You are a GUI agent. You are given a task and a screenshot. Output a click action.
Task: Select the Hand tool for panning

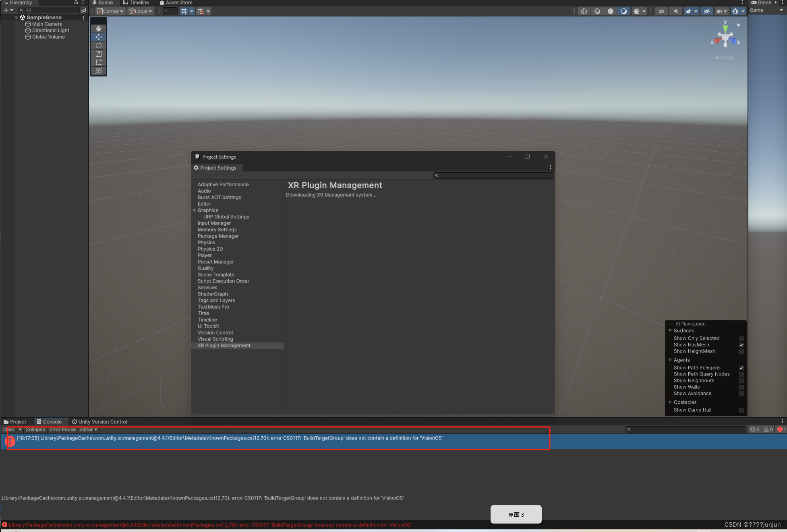(x=98, y=28)
